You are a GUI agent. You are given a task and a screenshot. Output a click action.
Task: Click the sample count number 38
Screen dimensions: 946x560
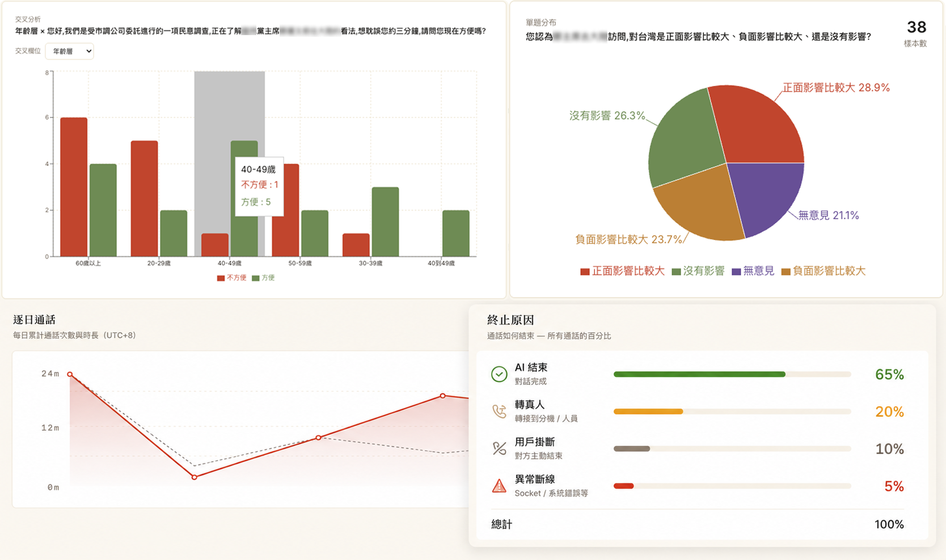point(917,27)
